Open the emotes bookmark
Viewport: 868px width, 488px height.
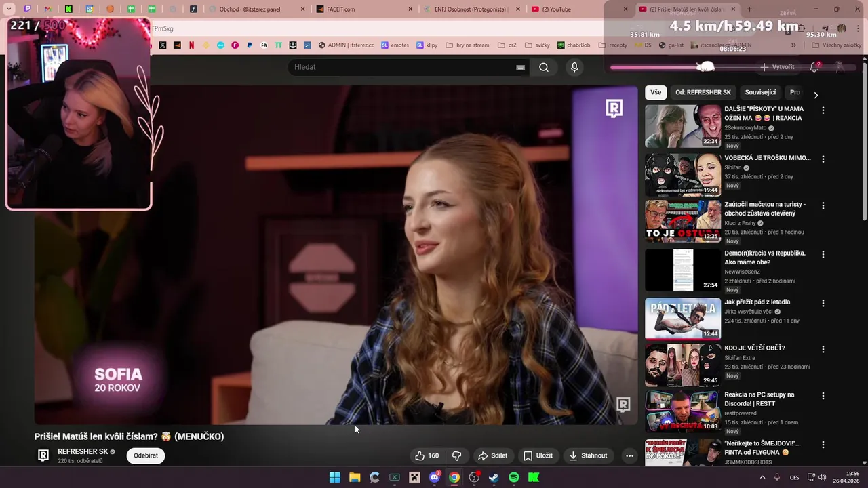[395, 45]
